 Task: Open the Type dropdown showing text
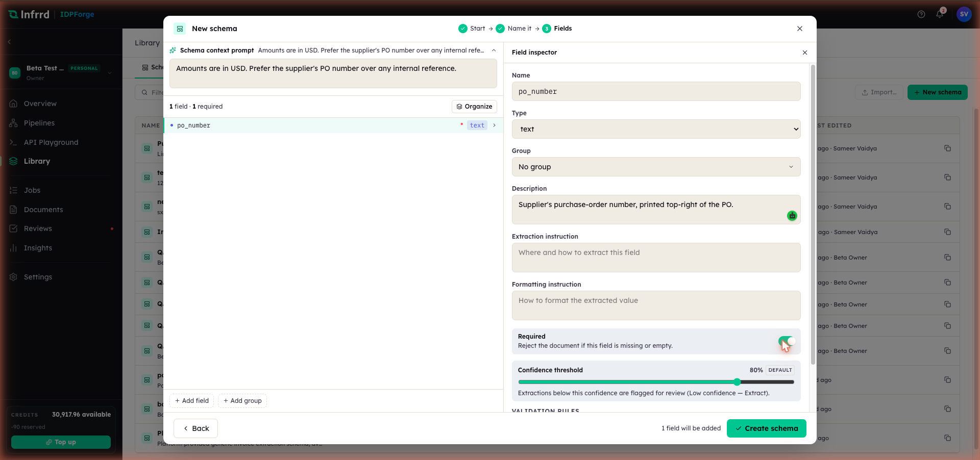(656, 129)
